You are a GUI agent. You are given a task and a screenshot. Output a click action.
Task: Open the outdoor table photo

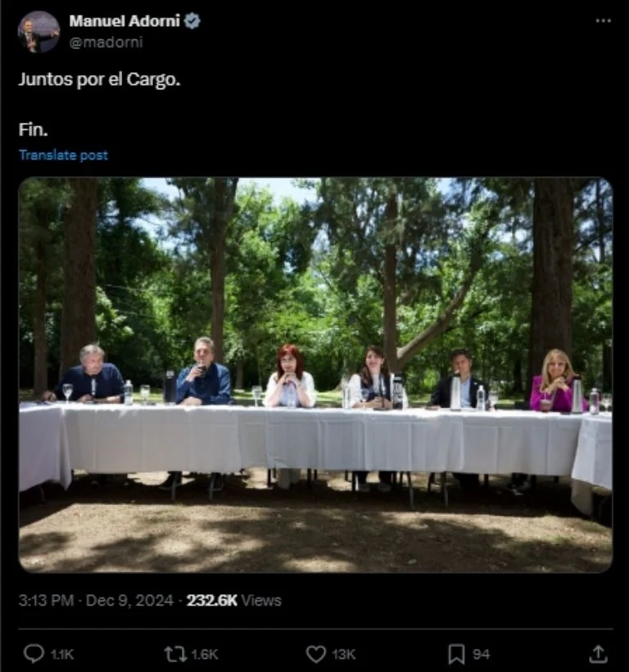pos(315,375)
